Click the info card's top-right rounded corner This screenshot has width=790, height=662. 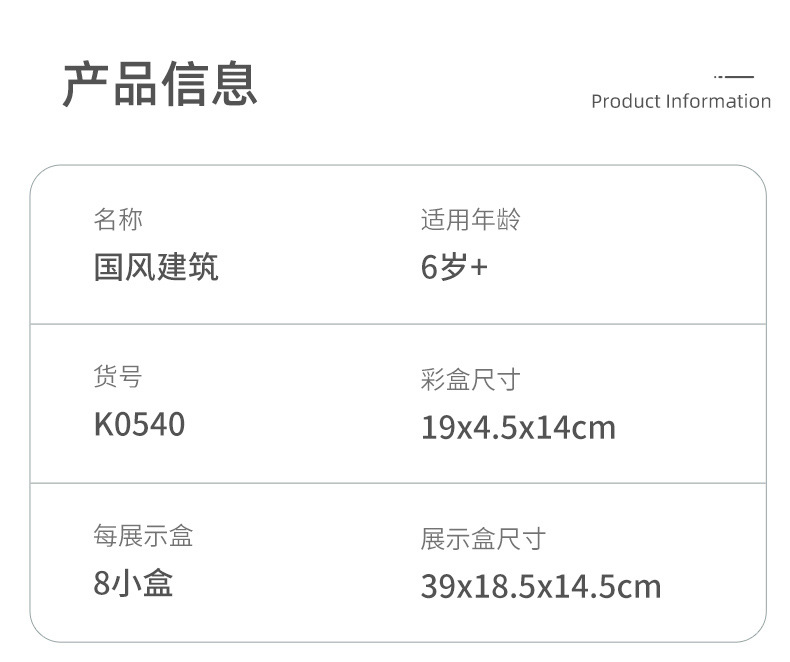tap(754, 176)
